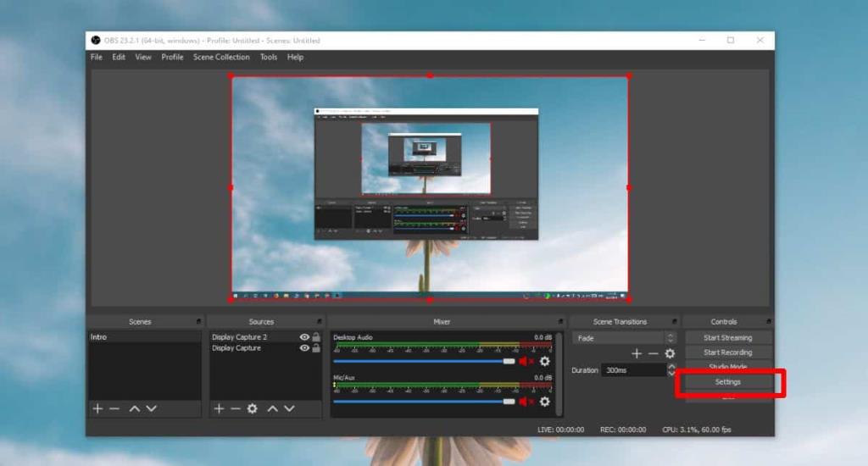The height and width of the screenshot is (466, 868).
Task: Click the transition Duration input field
Action: point(633,370)
